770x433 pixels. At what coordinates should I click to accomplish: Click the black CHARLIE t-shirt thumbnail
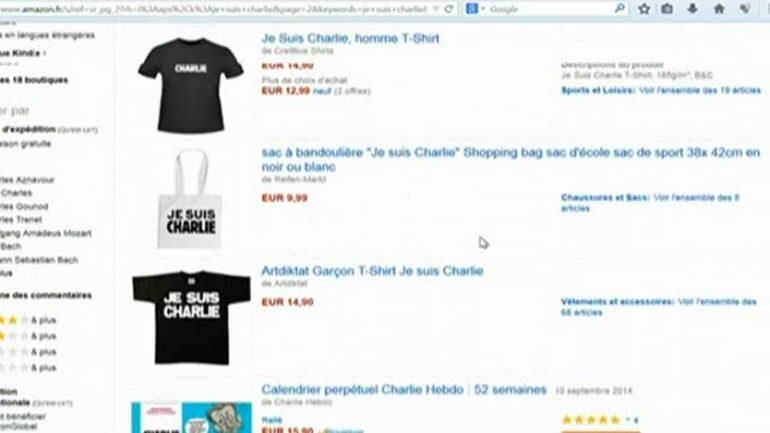(x=191, y=85)
